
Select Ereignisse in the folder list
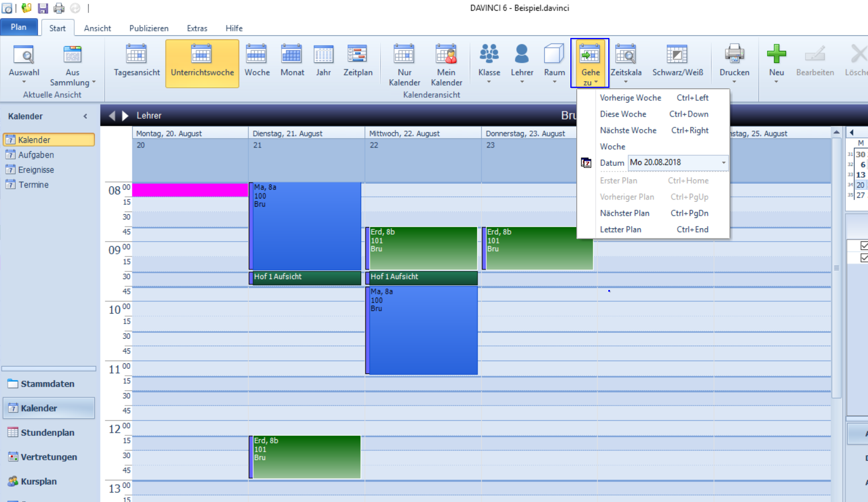(x=36, y=170)
